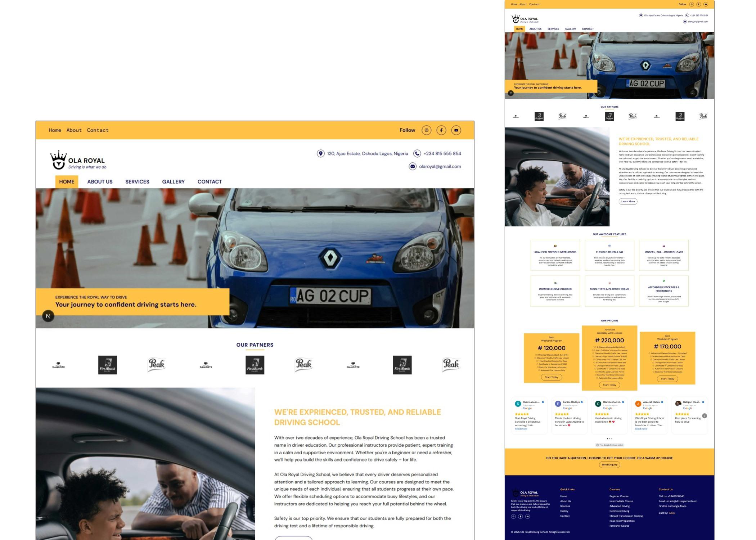This screenshot has width=756, height=540.
Task: Click Beginner Course footer link
Action: [619, 496]
